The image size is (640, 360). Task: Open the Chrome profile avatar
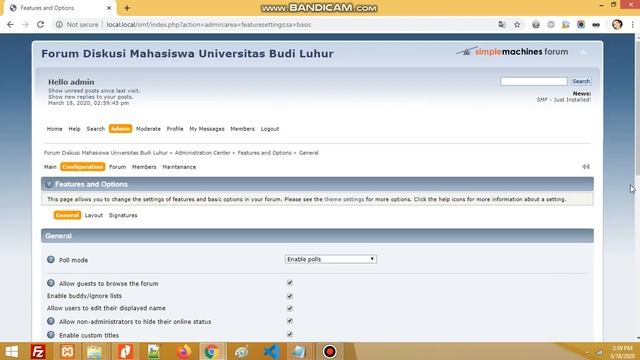(617, 24)
